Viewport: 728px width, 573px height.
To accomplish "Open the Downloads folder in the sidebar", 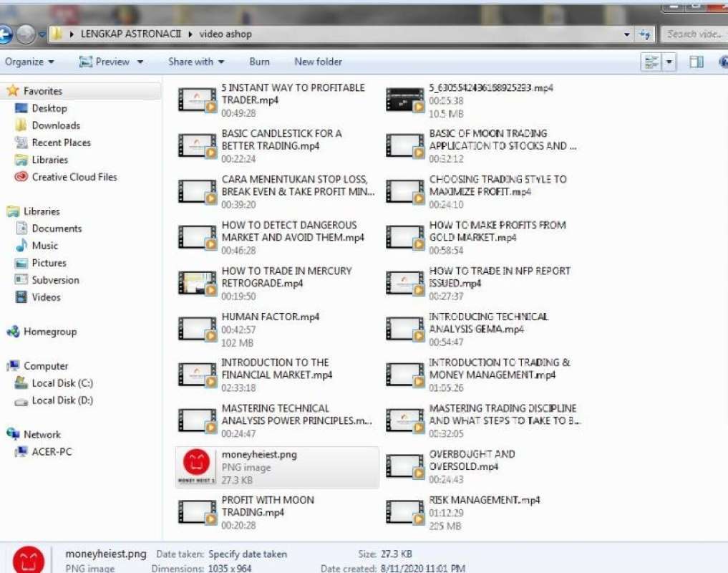I will click(x=57, y=125).
